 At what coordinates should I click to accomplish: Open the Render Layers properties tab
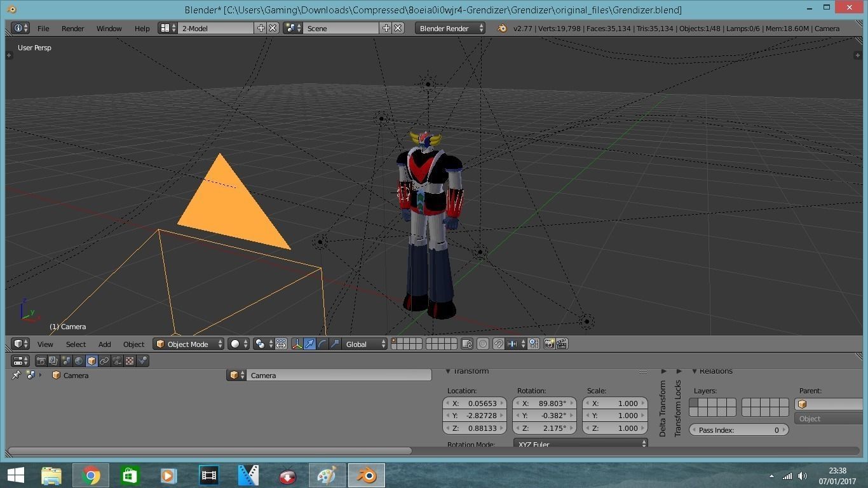pyautogui.click(x=53, y=361)
